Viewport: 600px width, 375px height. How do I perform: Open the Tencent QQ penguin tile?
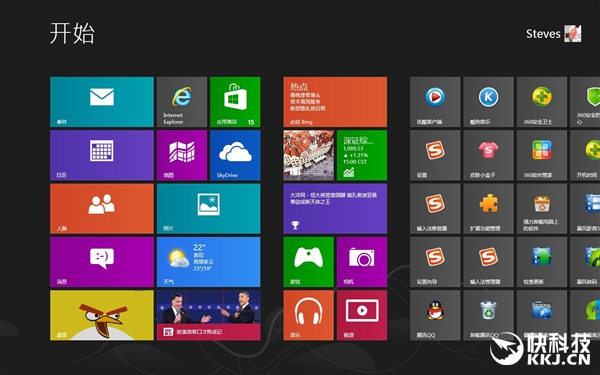[x=435, y=315]
